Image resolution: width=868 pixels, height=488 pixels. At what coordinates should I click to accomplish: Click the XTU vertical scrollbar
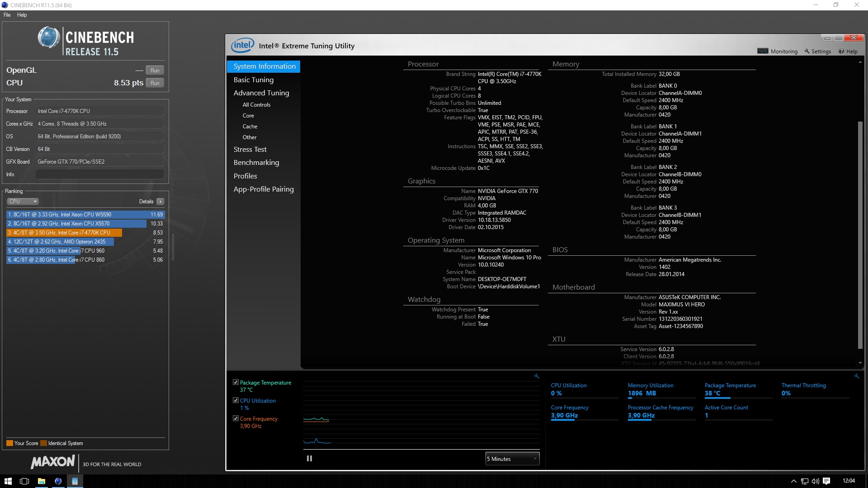click(860, 235)
